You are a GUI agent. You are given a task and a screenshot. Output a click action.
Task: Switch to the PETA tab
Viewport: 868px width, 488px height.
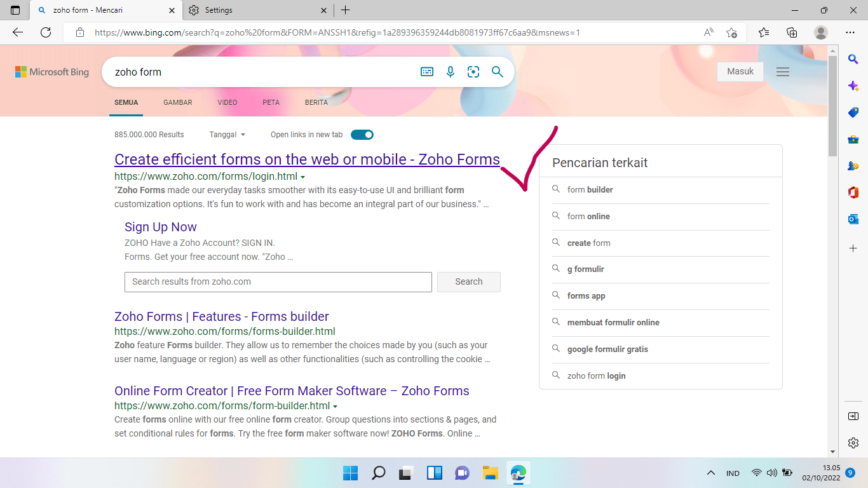[x=271, y=102]
